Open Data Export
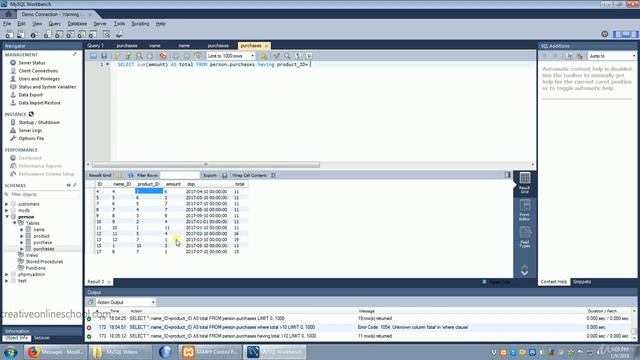This screenshot has width=640, height=360. click(31, 95)
